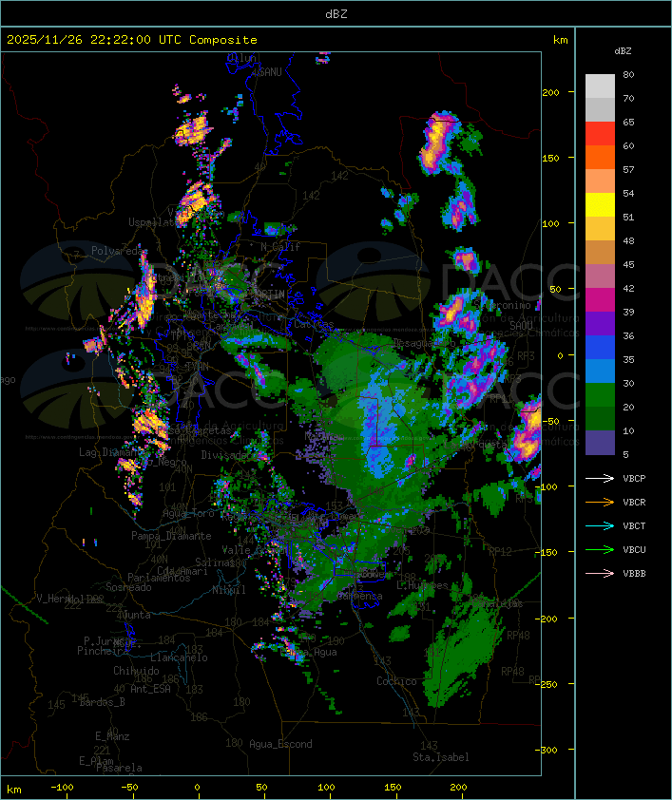The width and height of the screenshot is (672, 800).
Task: Click the Llancanelo place label
Action: tap(179, 657)
